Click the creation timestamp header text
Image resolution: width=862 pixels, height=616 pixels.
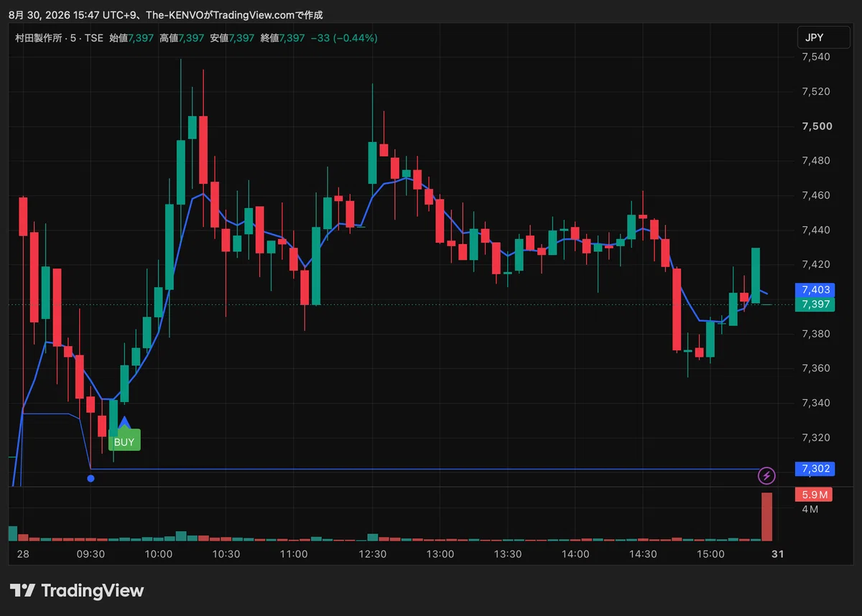click(x=165, y=15)
